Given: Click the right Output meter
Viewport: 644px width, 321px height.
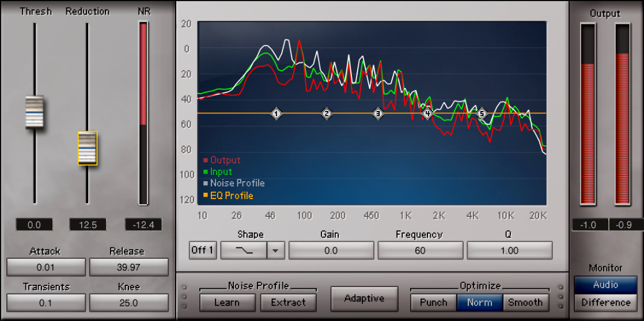Looking at the screenshot, I should tap(622, 114).
